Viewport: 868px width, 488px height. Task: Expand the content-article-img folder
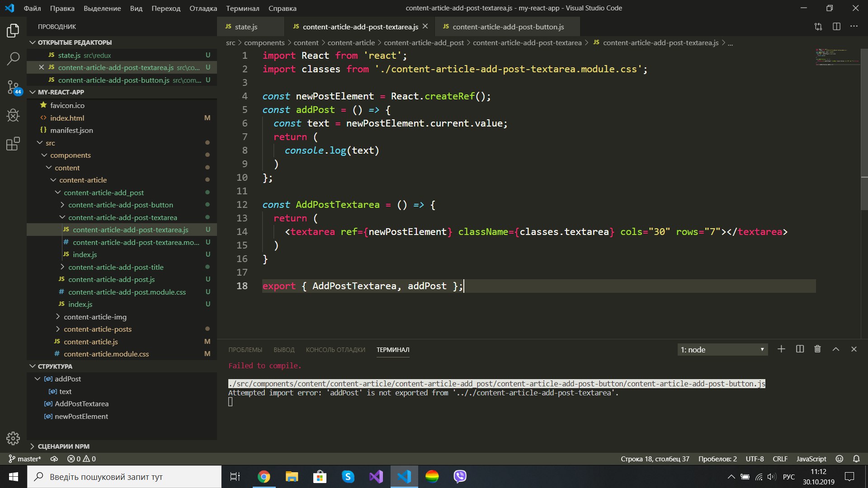(x=95, y=317)
